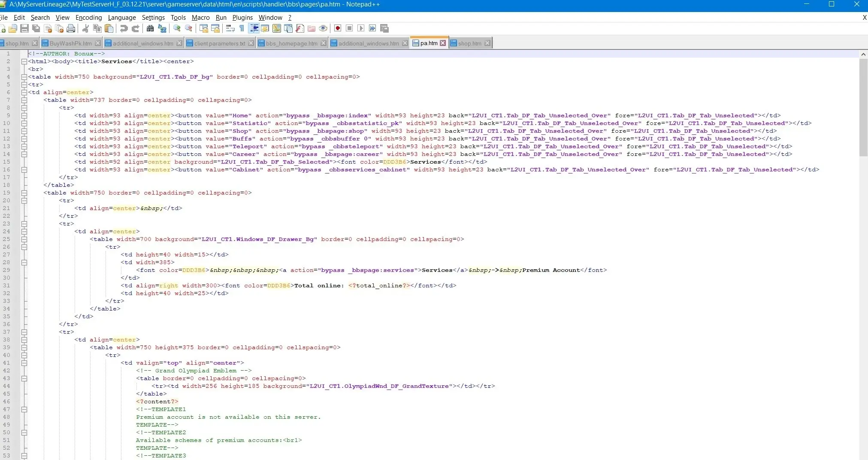This screenshot has width=868, height=460.
Task: Open the Function List panel icon
Action: 300,28
